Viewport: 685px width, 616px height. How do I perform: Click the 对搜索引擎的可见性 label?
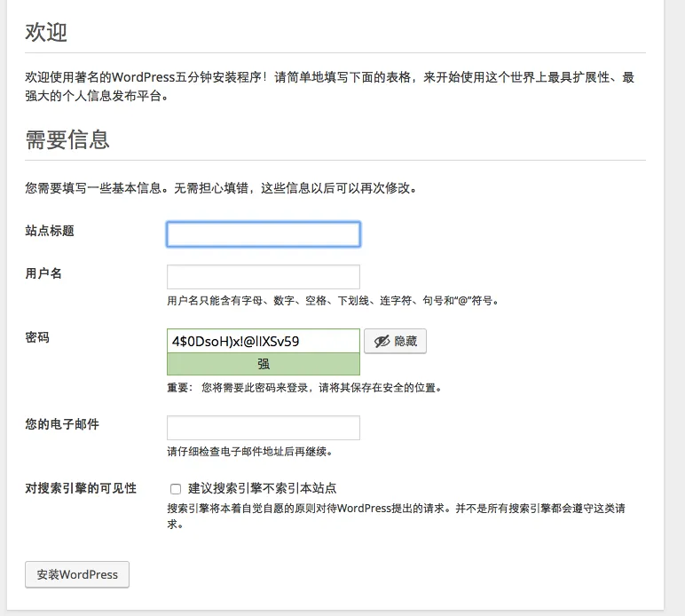[81, 488]
